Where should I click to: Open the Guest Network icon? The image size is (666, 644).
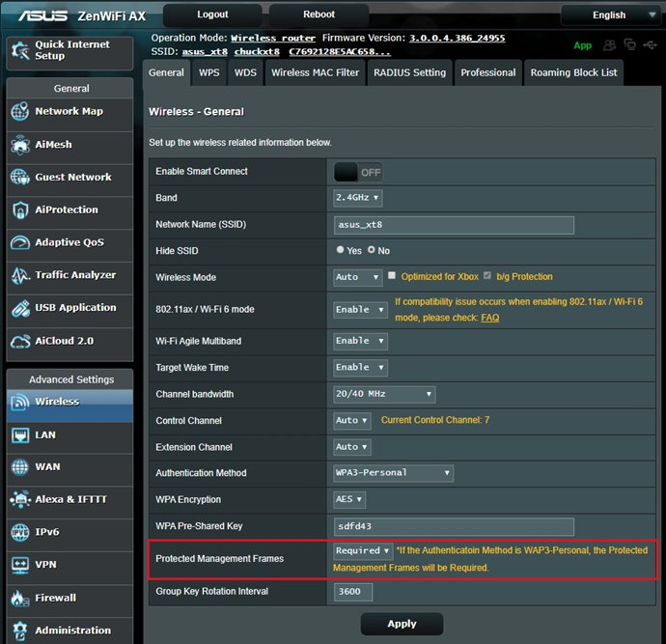pyautogui.click(x=20, y=177)
